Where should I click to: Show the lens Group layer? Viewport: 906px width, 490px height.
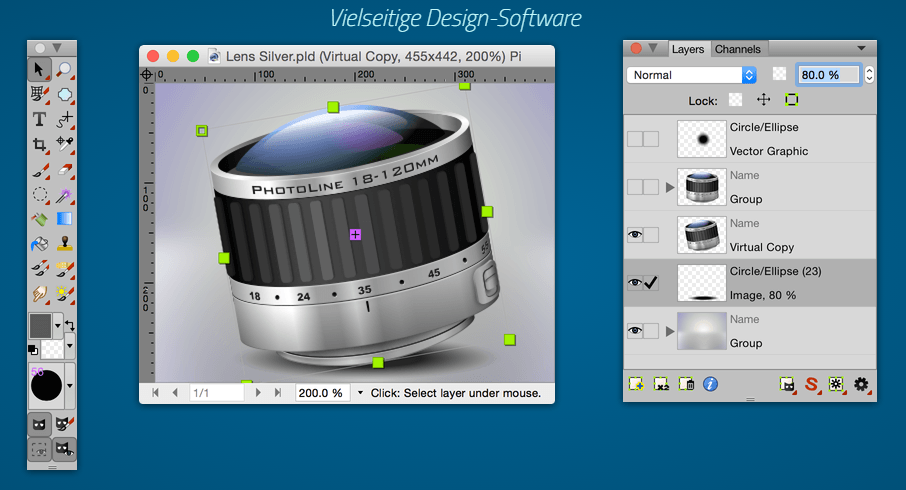point(635,187)
